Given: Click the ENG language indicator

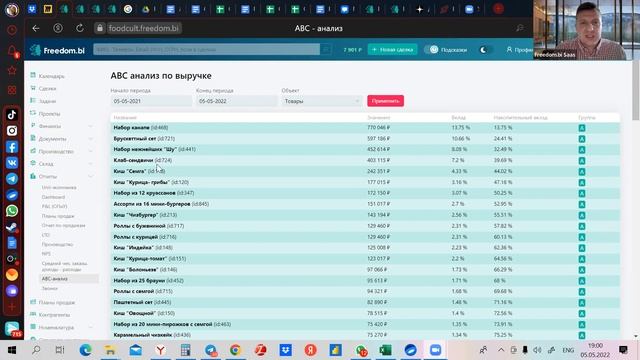Looking at the screenshot, I should tap(568, 350).
